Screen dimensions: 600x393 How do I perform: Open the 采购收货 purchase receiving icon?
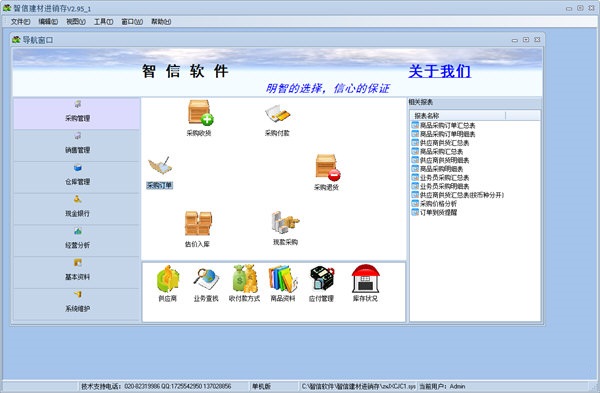[200, 113]
